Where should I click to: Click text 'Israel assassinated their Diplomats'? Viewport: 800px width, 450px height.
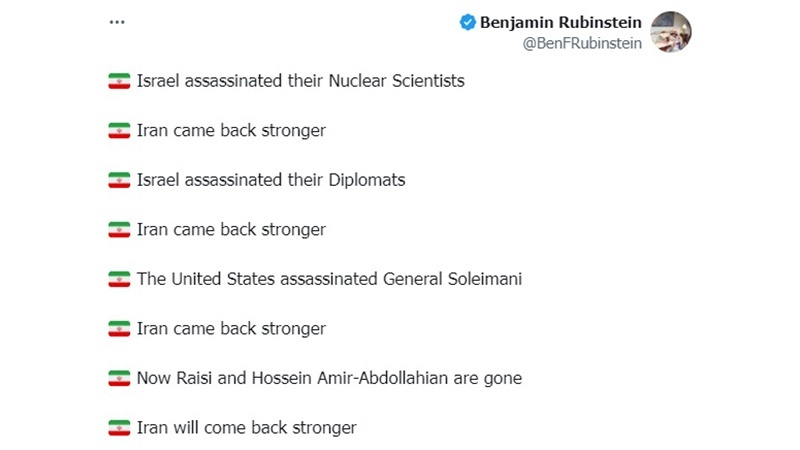coord(271,180)
